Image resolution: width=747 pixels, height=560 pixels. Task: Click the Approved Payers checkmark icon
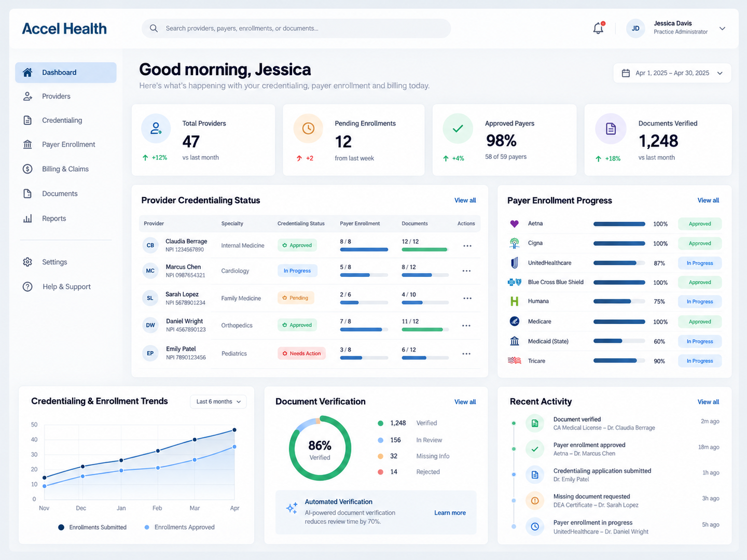coord(458,129)
